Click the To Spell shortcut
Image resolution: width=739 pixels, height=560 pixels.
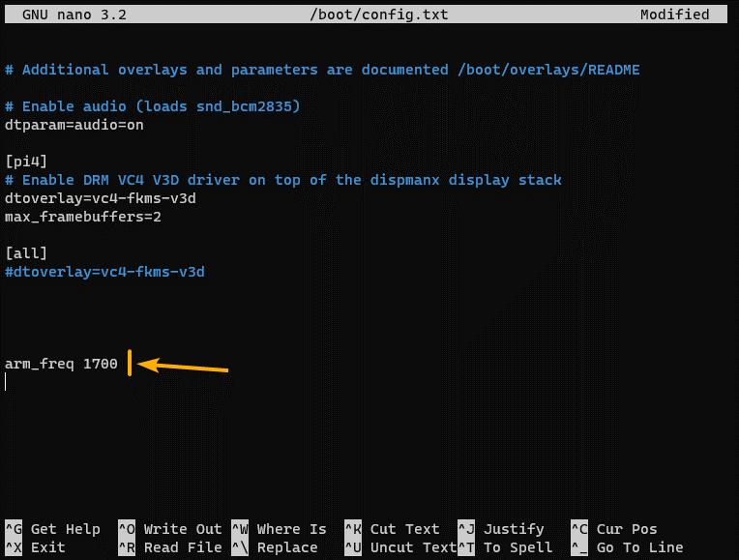(517, 547)
